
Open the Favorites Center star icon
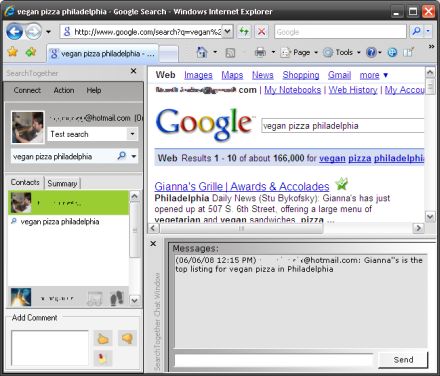[13, 52]
